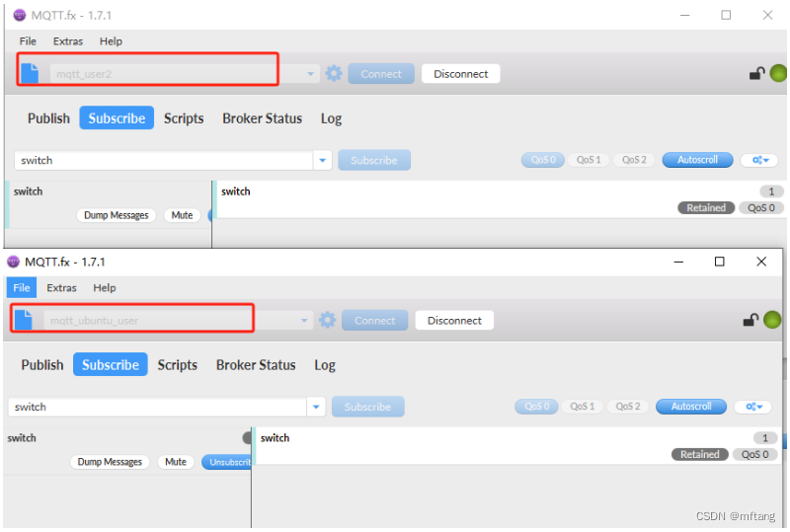The width and height of the screenshot is (790, 532).
Task: Expand mqtt_user2 profile dropdown in top window
Action: coord(310,74)
